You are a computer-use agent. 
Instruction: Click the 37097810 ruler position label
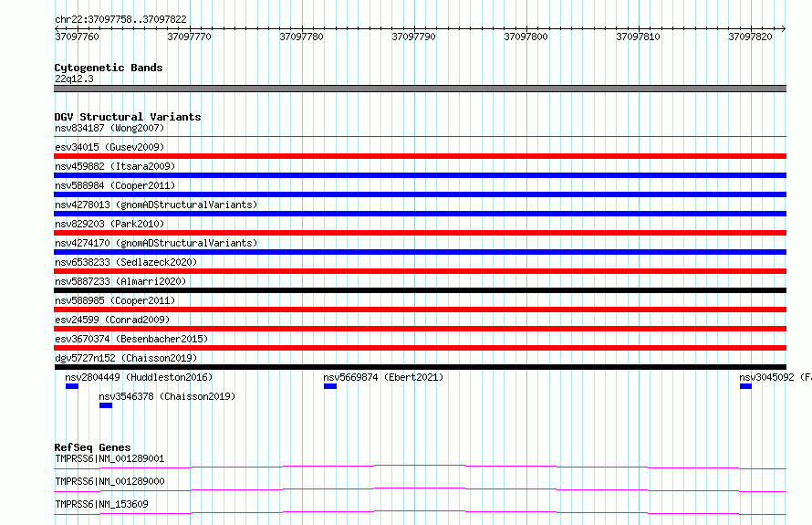638,37
